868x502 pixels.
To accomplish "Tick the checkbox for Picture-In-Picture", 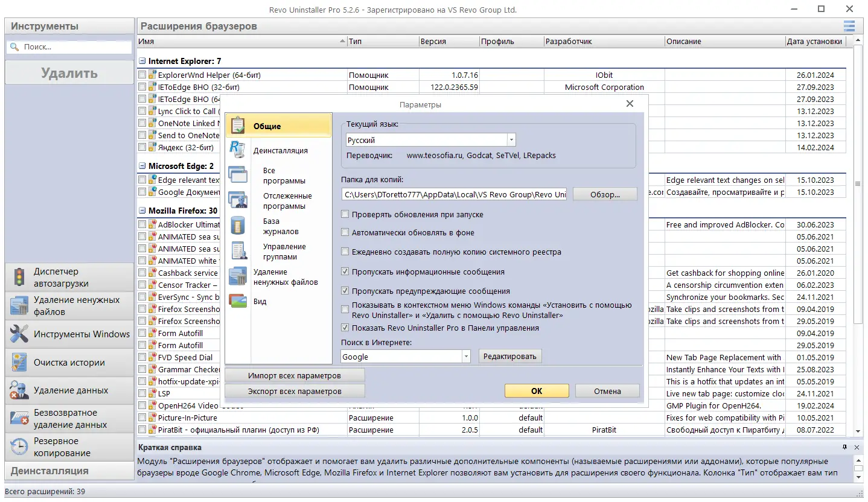I will tap(142, 418).
